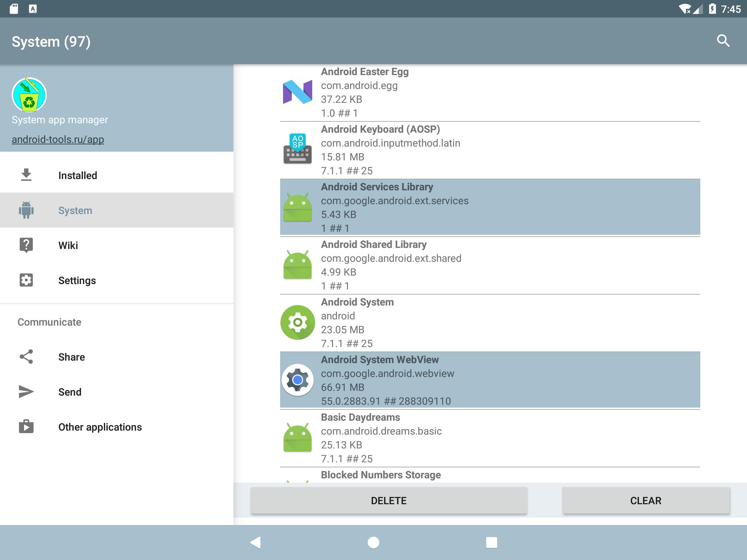Click the Other applications play store icon
The image size is (747, 560).
(26, 427)
